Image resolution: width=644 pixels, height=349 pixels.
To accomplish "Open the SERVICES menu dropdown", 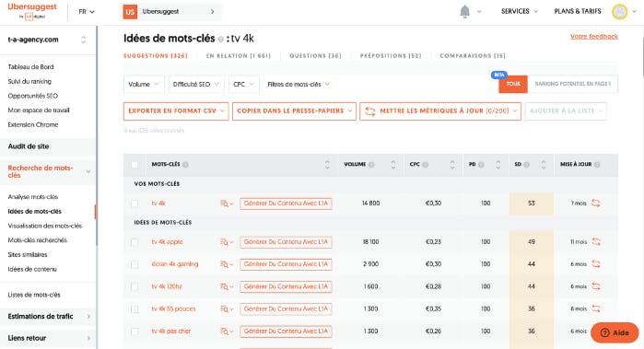I will click(519, 11).
